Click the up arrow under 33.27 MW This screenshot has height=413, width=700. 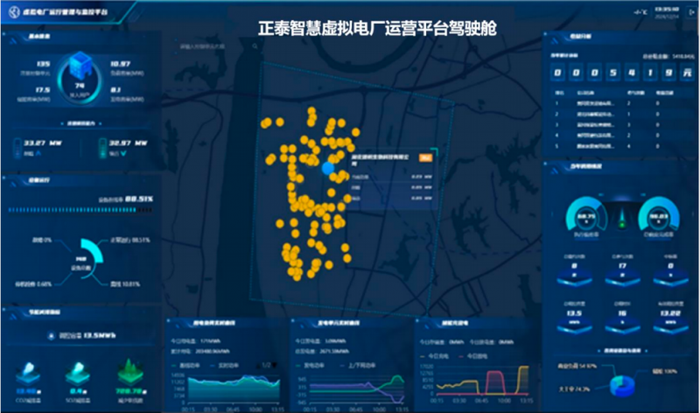[38, 153]
